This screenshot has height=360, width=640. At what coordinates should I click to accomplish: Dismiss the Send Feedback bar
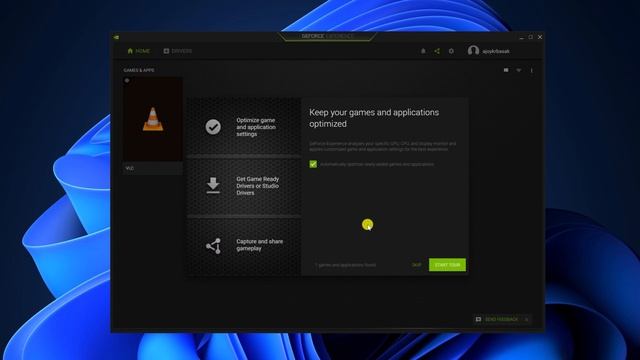tap(527, 319)
